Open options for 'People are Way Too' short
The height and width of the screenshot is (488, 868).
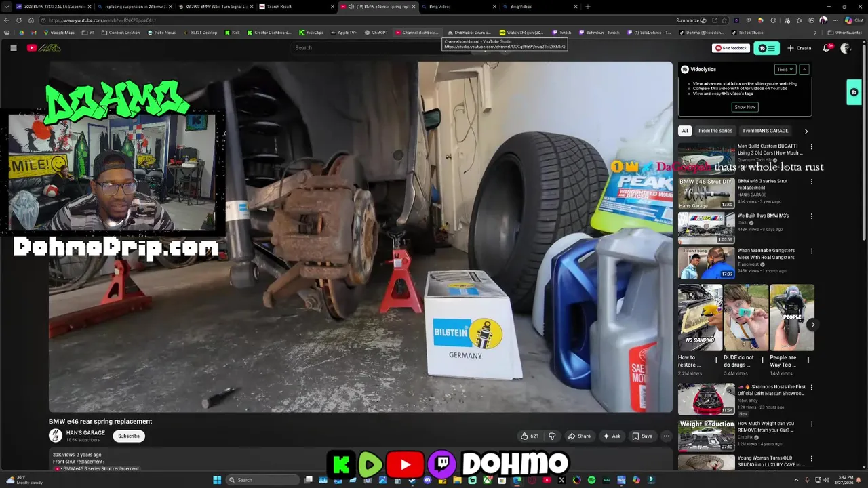808,360
